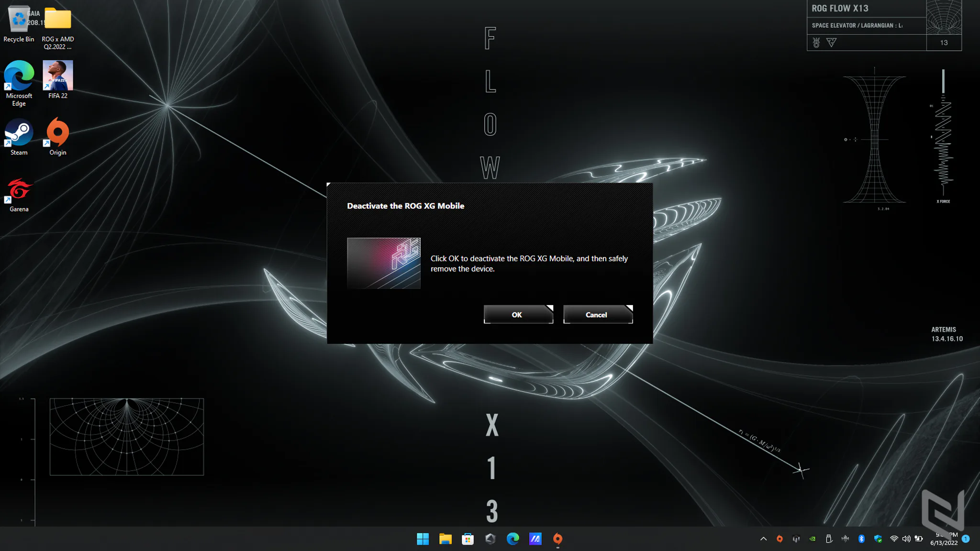Click the ROG XG Mobile dialog image
The image size is (980, 551).
coord(383,263)
